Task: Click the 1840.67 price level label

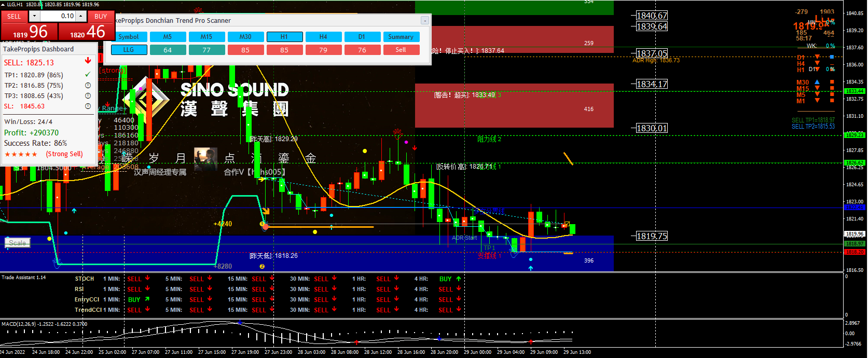Action: tap(652, 16)
